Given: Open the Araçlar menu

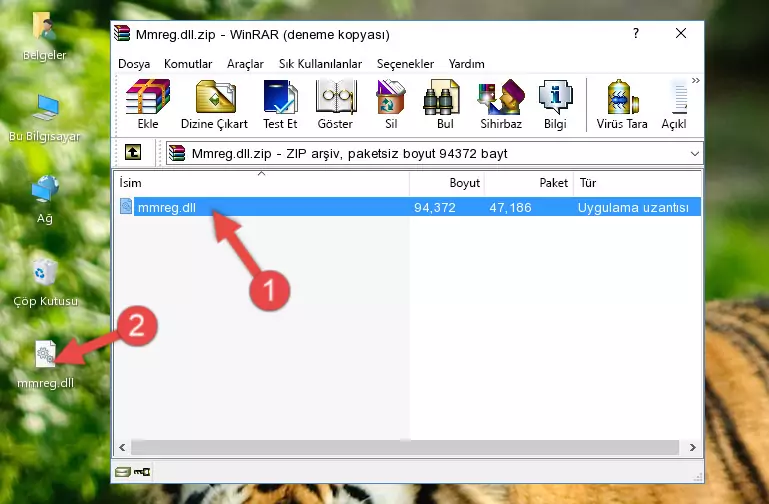Looking at the screenshot, I should point(245,64).
